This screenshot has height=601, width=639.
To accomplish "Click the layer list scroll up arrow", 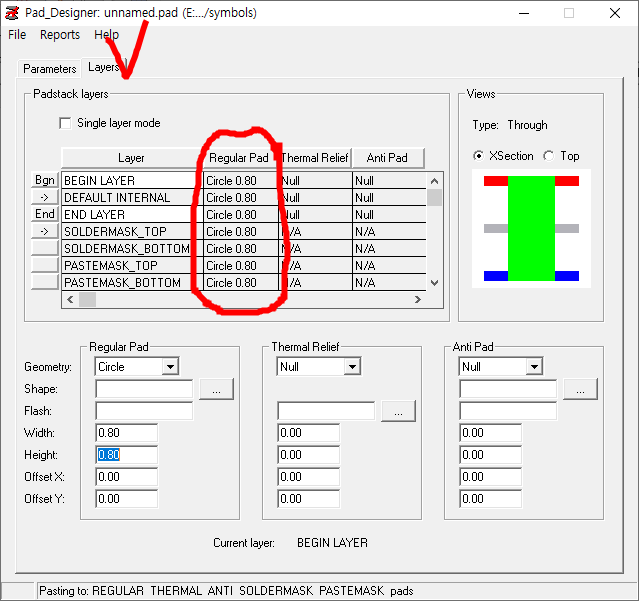I will (x=434, y=181).
